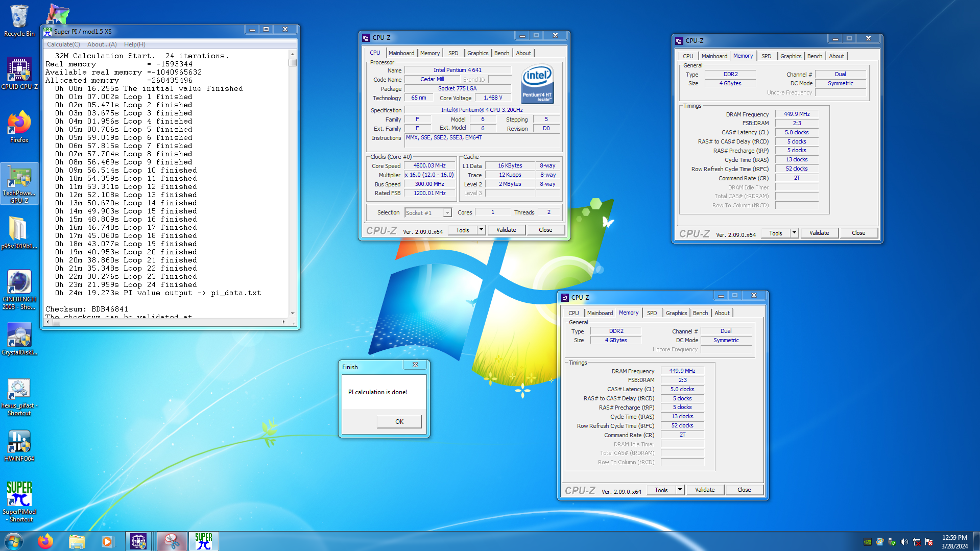Switch to Memory tab in center CPU-Z
This screenshot has width=980, height=551.
pyautogui.click(x=430, y=53)
